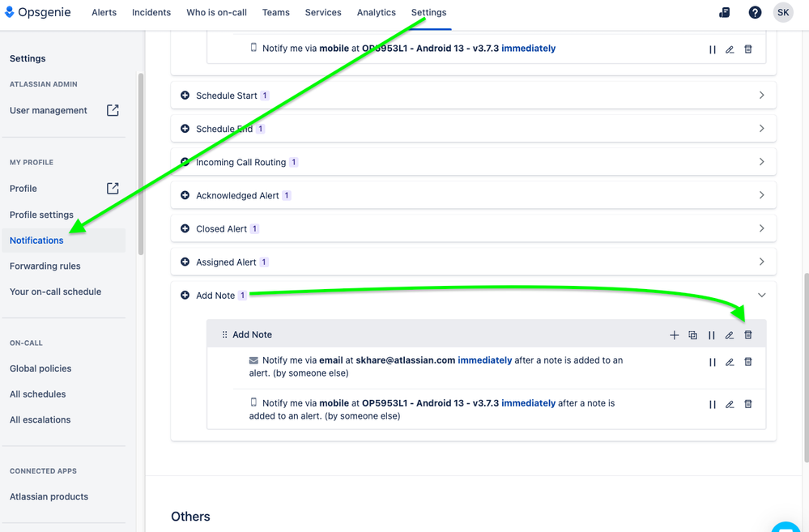The width and height of the screenshot is (809, 532).
Task: Open Your on-call schedule
Action: [x=55, y=292]
